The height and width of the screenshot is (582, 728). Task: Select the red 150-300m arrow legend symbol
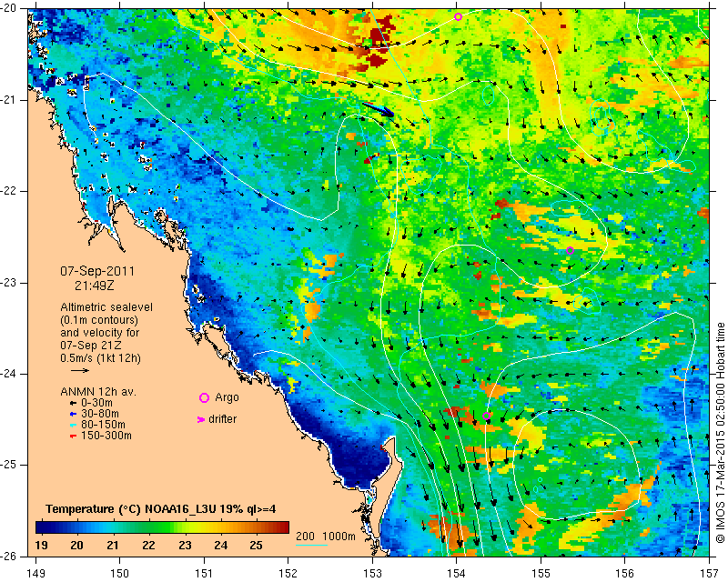(73, 436)
